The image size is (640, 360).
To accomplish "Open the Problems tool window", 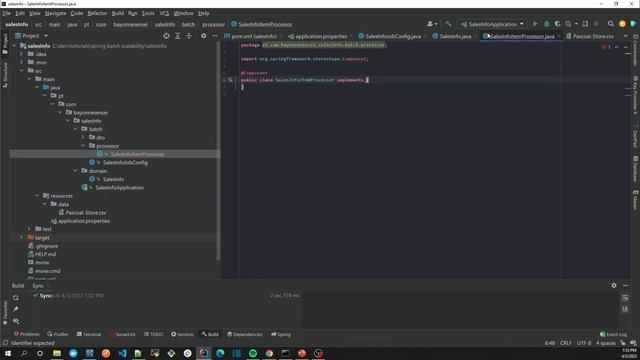I will point(27,334).
